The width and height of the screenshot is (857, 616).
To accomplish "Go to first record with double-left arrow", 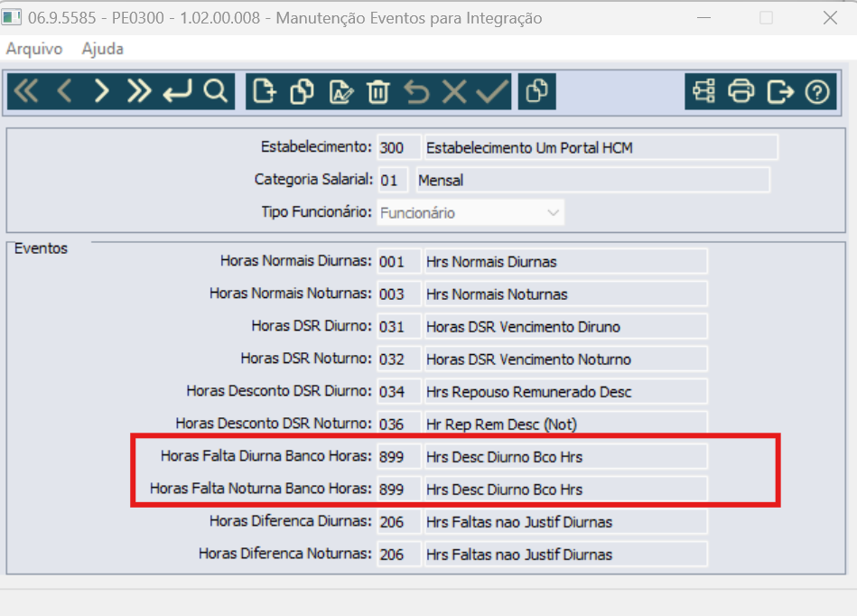I will (x=25, y=91).
